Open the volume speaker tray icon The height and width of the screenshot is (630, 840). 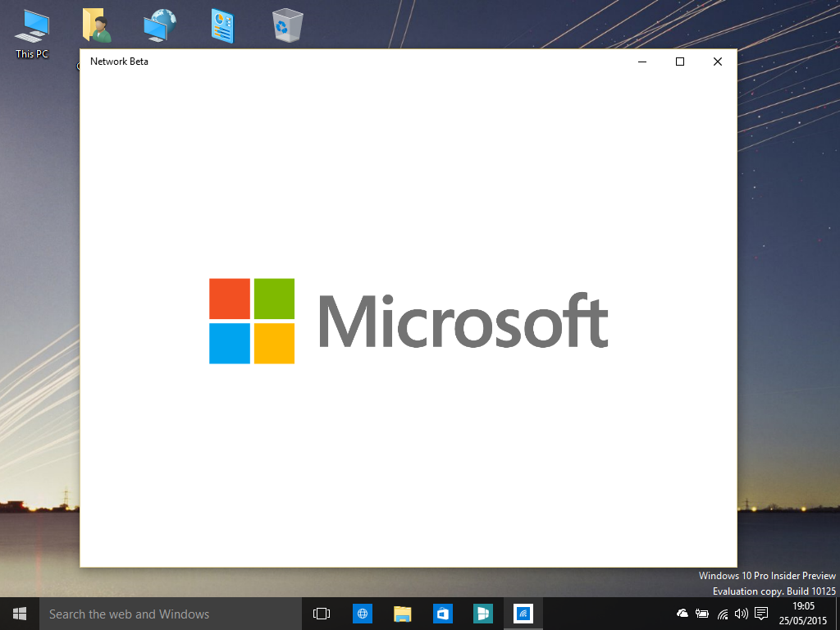742,614
